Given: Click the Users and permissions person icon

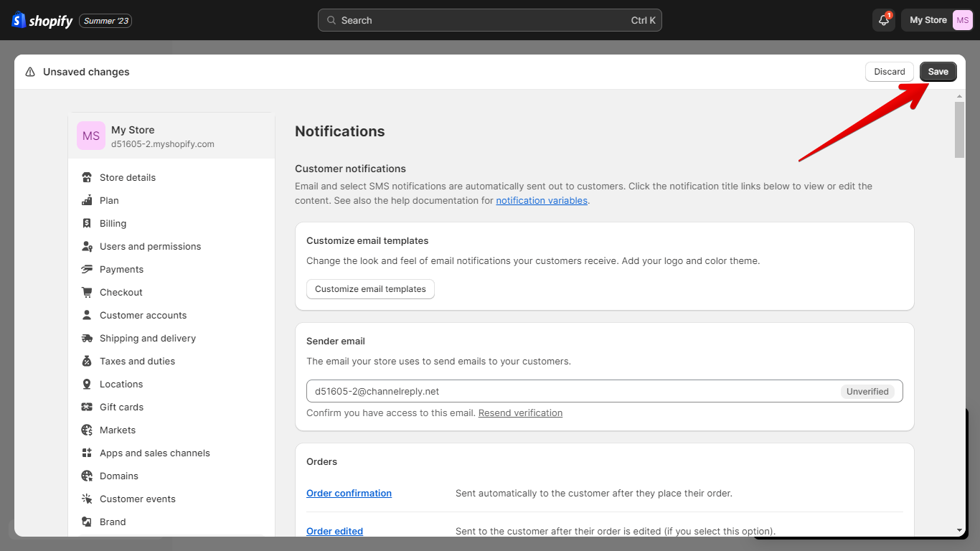Looking at the screenshot, I should click(x=87, y=246).
